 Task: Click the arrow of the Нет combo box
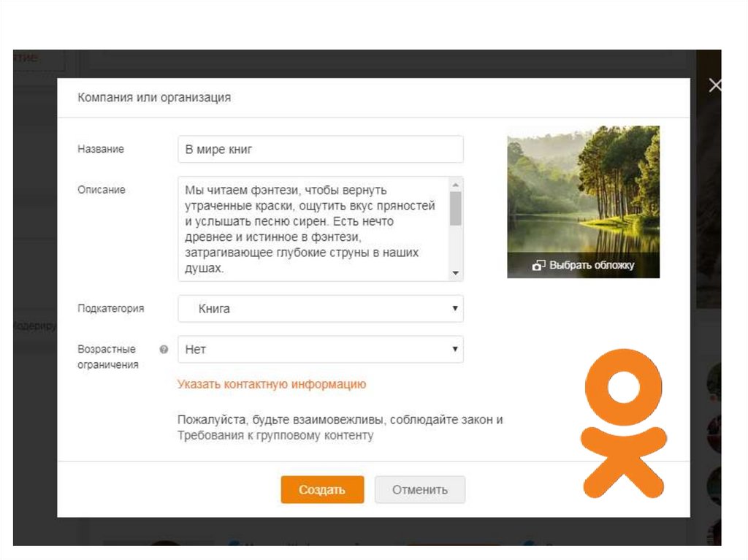455,349
